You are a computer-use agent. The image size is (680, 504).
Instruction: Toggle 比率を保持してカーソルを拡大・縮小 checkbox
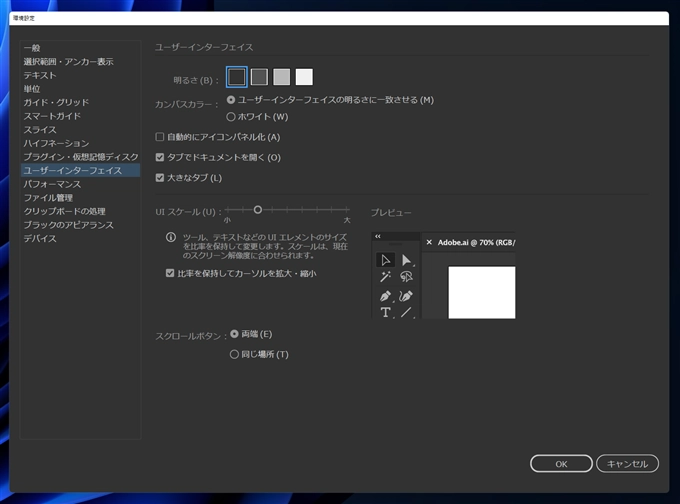(x=241, y=274)
